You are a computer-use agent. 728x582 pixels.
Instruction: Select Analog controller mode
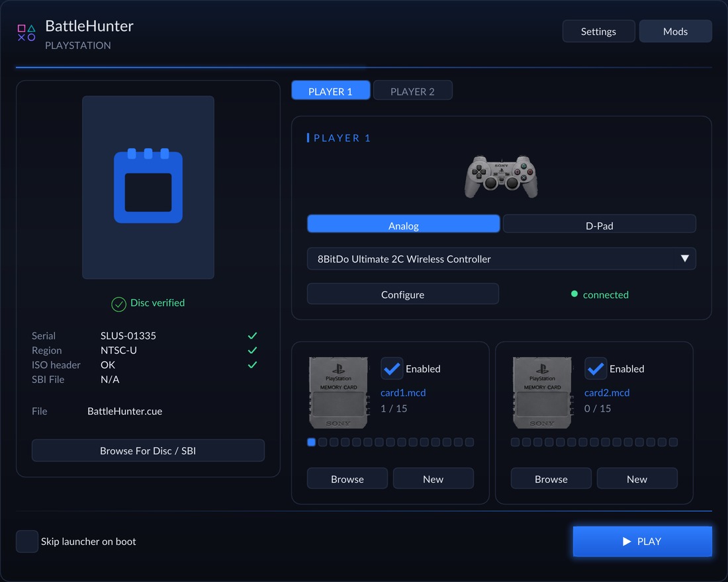[404, 224]
